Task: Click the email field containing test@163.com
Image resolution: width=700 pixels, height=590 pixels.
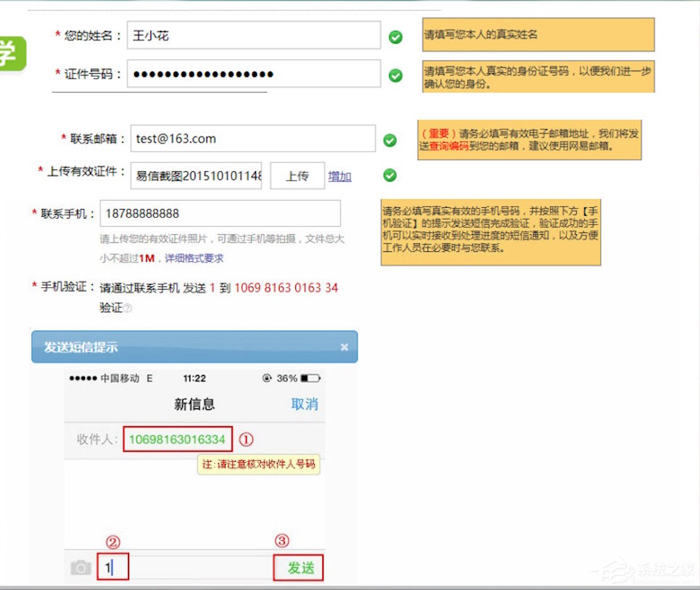Action: (x=252, y=139)
